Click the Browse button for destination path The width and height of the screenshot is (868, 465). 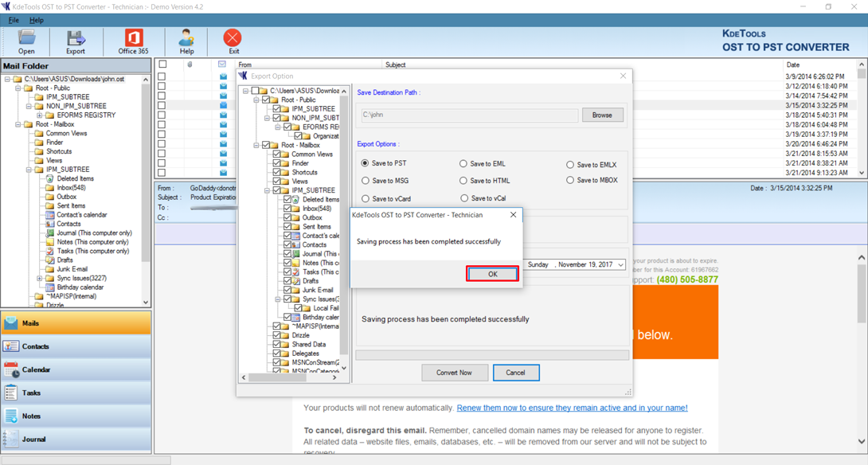[x=602, y=115]
